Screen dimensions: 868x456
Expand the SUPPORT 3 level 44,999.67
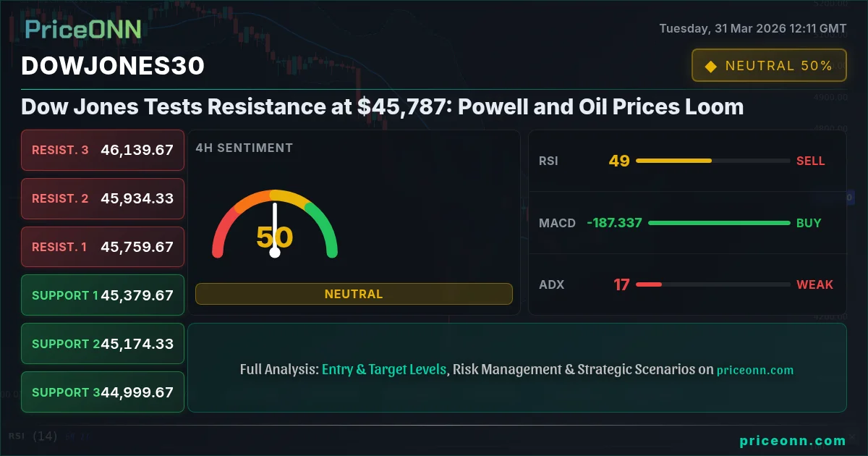click(102, 392)
